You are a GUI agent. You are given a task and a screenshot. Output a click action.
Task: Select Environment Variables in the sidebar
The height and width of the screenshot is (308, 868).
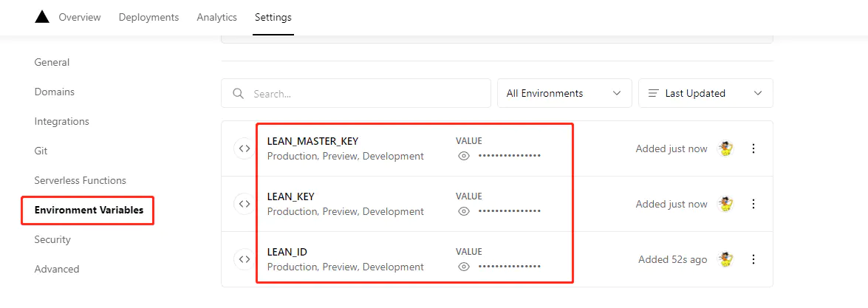tap(89, 210)
